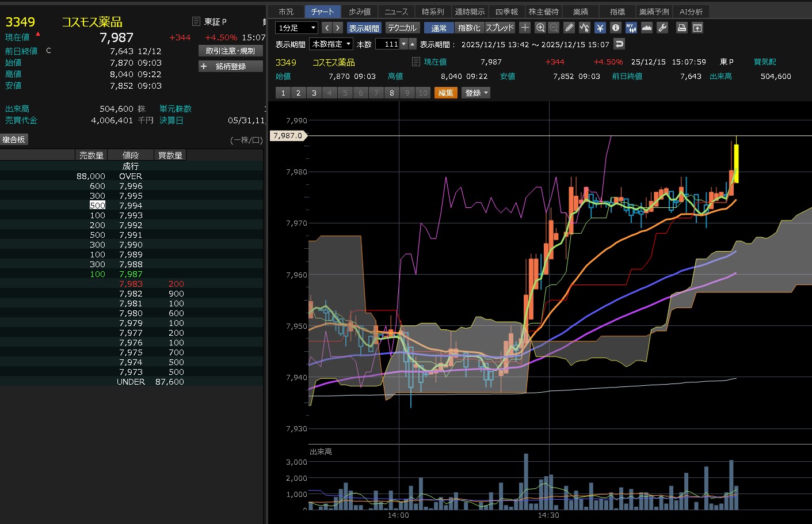Open chart settings wrench icon
The image size is (812, 524).
(662, 28)
